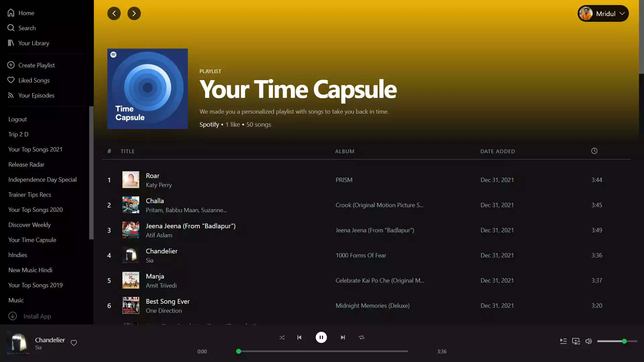
Task: Pause the currently playing track
Action: pyautogui.click(x=321, y=337)
